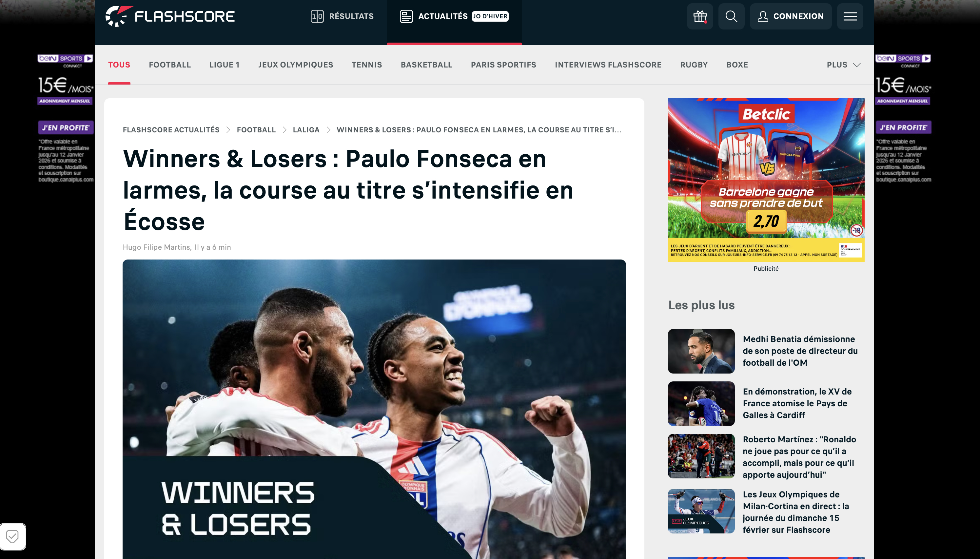Go to LaLiga in breadcrumb
This screenshot has height=559, width=980.
click(306, 130)
